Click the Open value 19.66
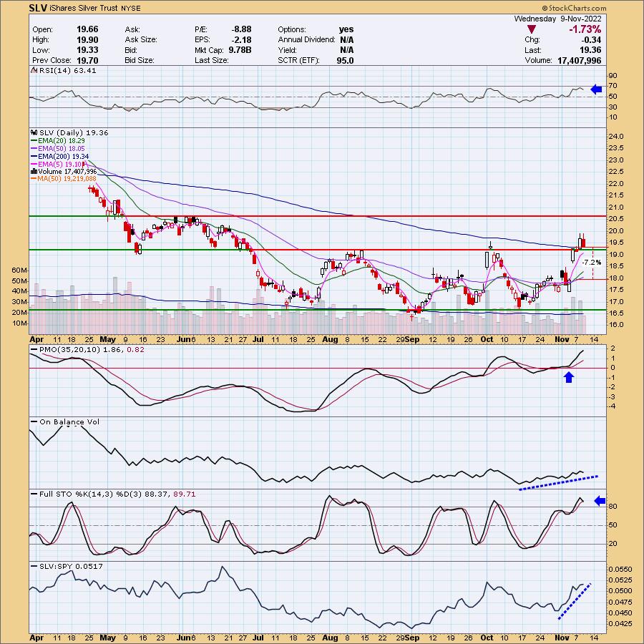This screenshot has height=644, width=644. click(87, 29)
